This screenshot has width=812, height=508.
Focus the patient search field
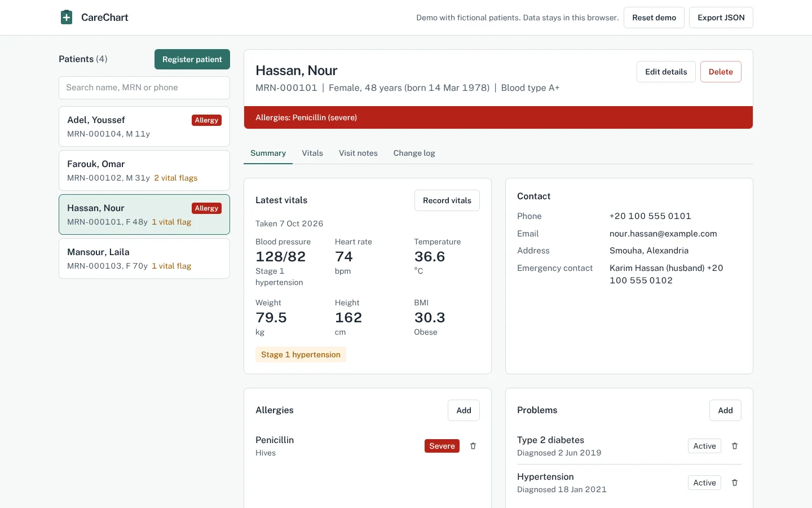(x=144, y=87)
